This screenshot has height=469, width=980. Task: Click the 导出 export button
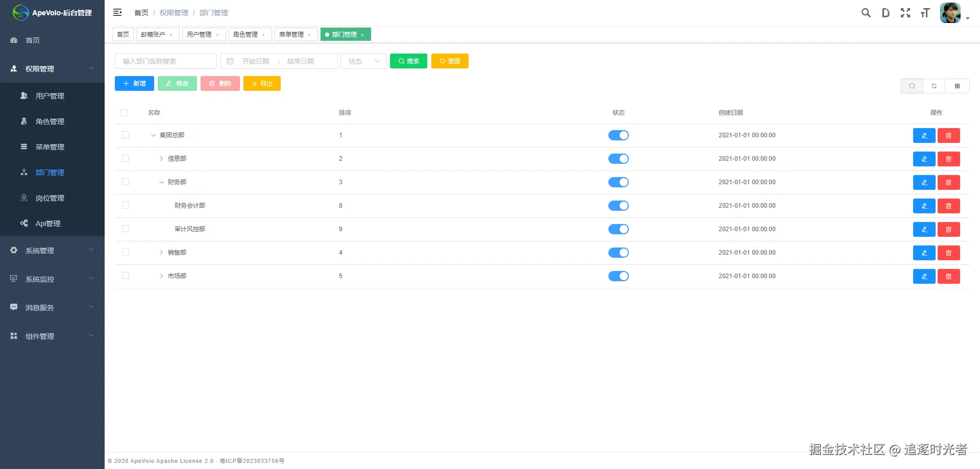[x=262, y=84]
